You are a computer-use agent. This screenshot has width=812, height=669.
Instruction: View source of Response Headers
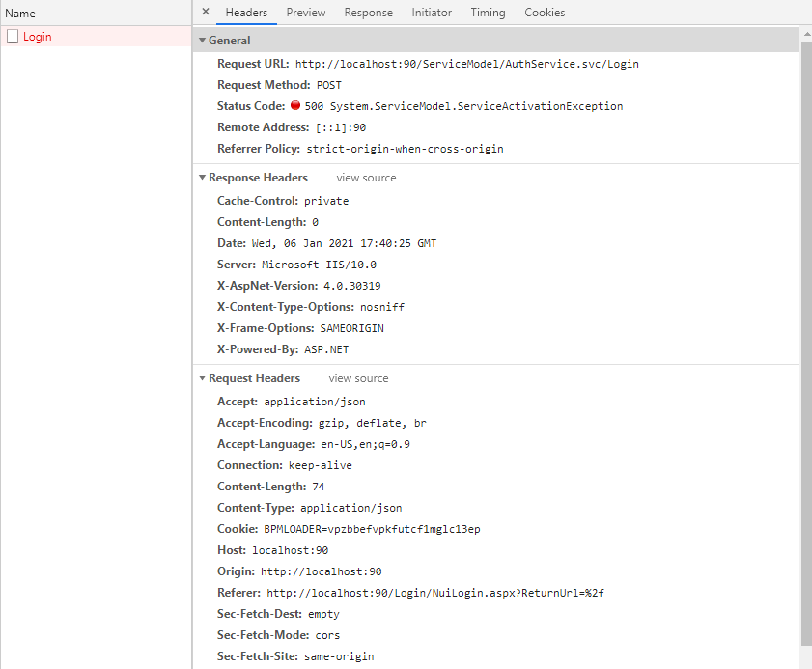(x=366, y=178)
